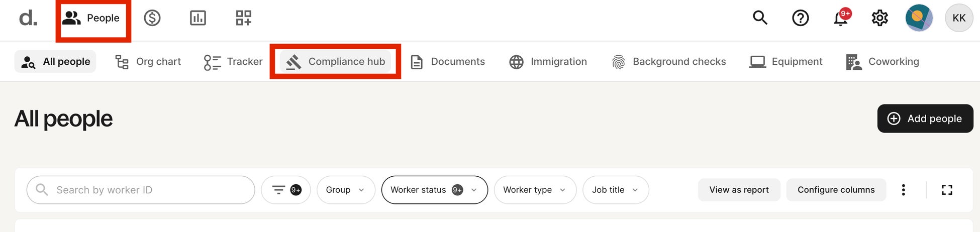Open the settings gear icon

tap(879, 18)
